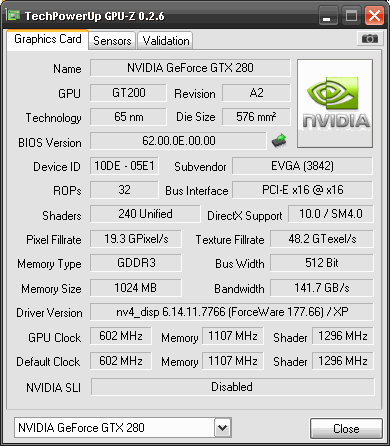Click the GPU field showing GT200

(x=128, y=93)
